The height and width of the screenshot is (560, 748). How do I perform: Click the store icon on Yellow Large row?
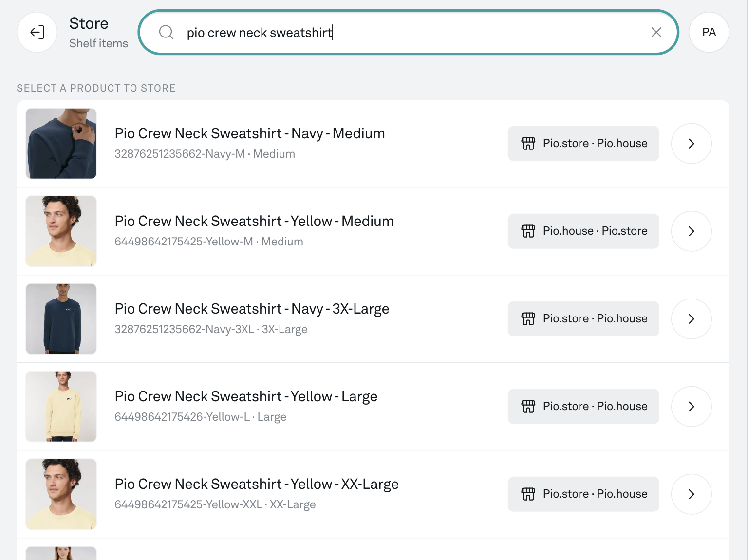point(528,407)
